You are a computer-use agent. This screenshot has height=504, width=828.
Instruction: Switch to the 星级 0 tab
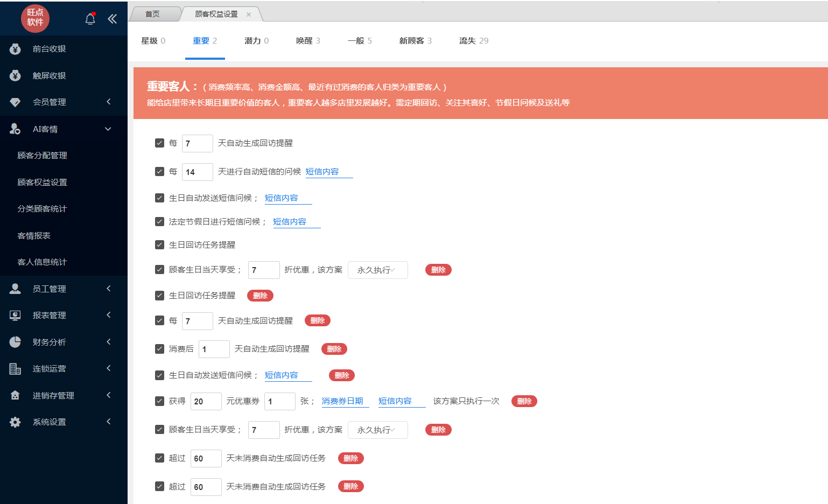click(x=153, y=41)
